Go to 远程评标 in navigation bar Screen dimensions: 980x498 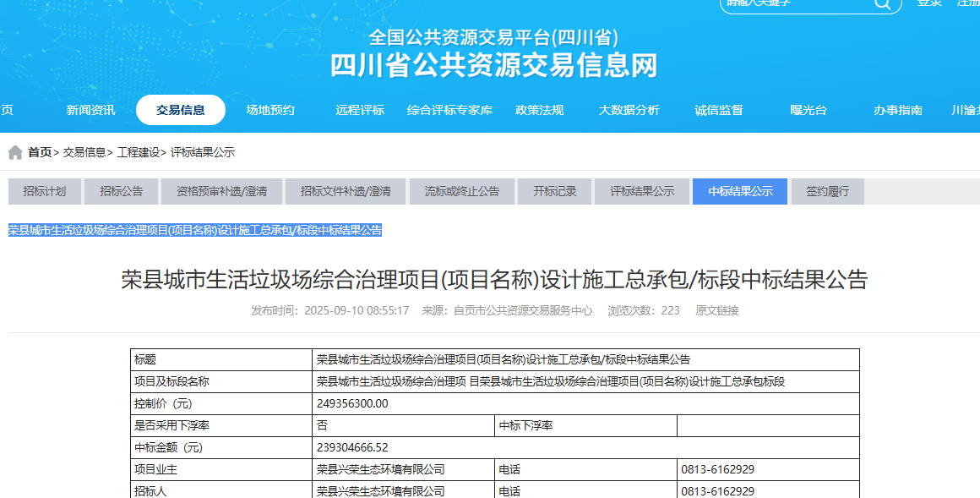[360, 110]
